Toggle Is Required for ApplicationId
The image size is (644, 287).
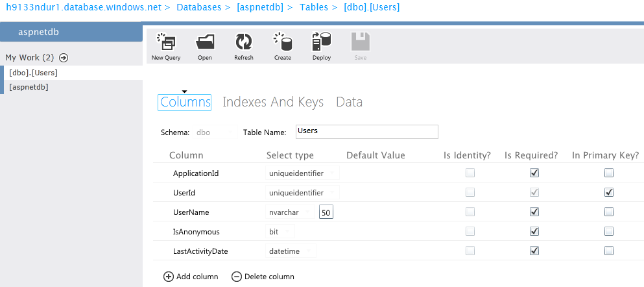[534, 173]
